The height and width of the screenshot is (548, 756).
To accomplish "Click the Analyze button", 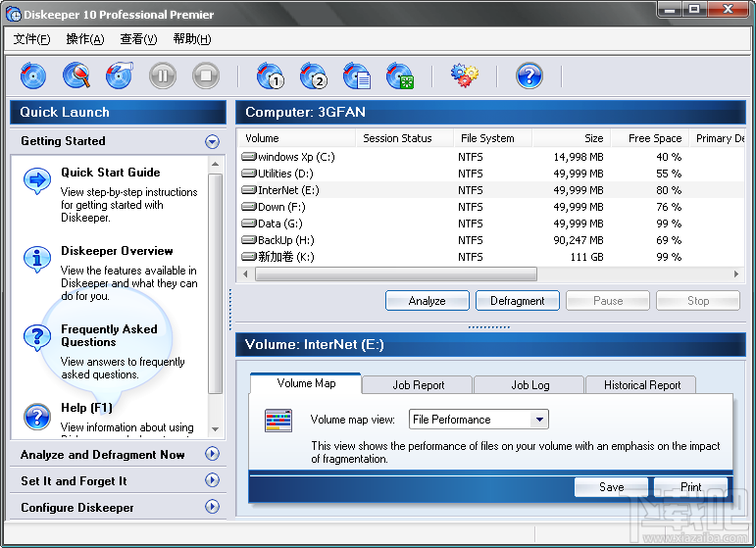I will 428,301.
